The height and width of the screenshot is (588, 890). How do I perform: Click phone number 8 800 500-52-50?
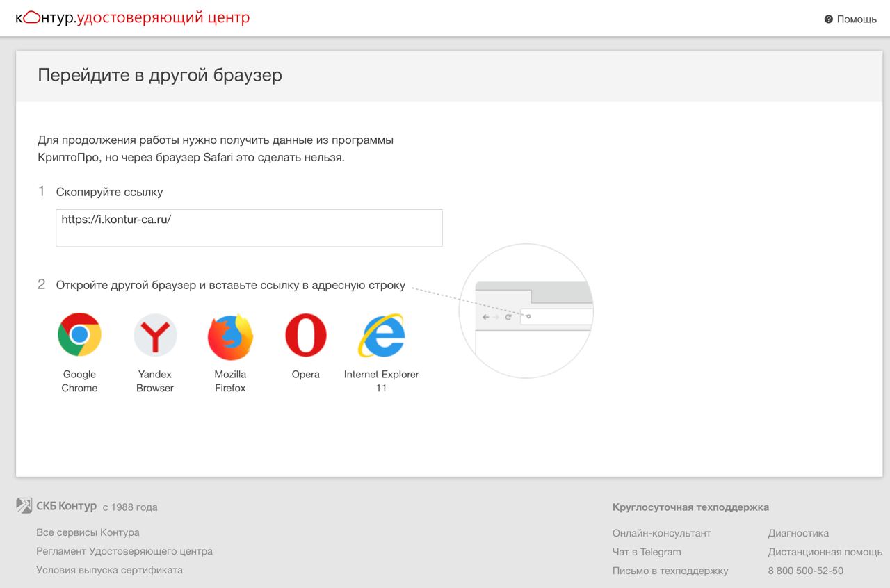coord(806,571)
